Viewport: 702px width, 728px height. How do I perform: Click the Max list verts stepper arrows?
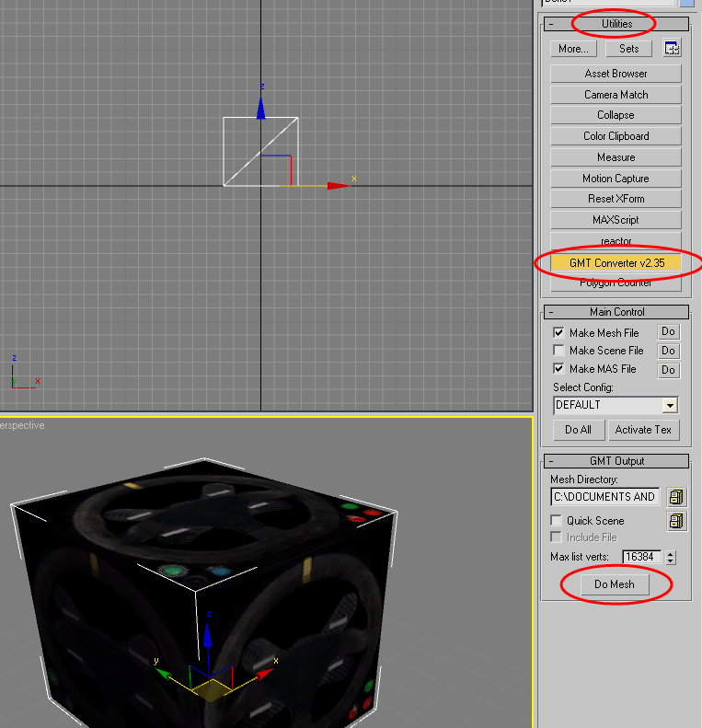tap(670, 557)
